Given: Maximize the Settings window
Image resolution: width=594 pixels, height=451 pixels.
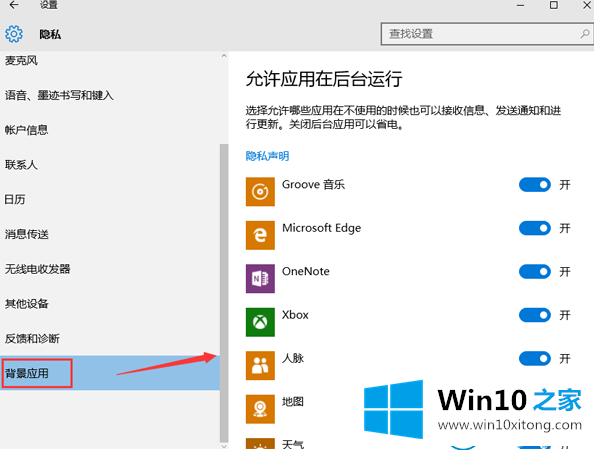Looking at the screenshot, I should point(554,5).
